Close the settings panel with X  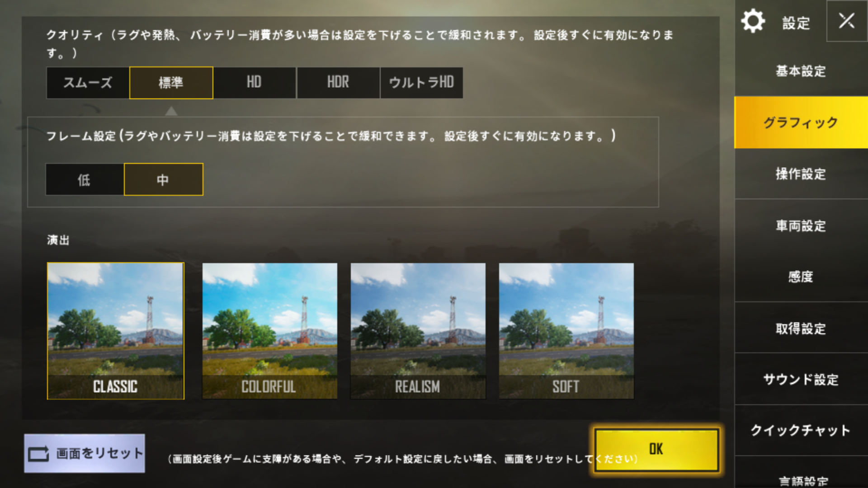[846, 21]
